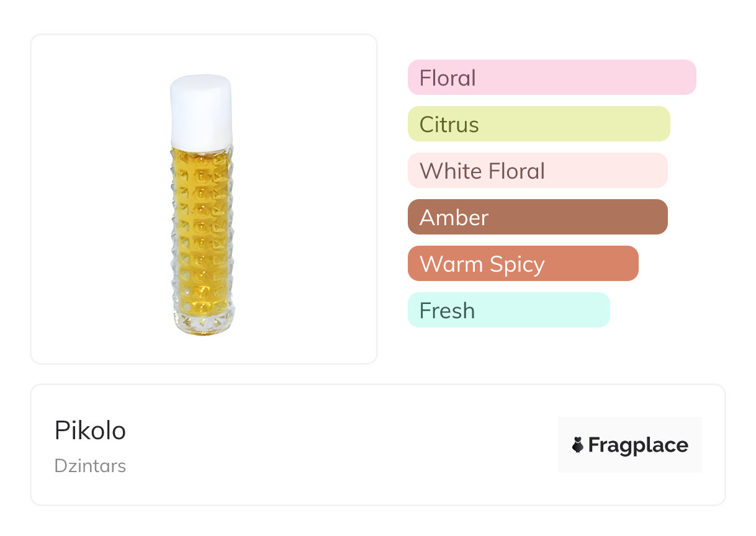This screenshot has height=536, width=756.
Task: Click the Fragplace logo icon
Action: click(x=578, y=445)
